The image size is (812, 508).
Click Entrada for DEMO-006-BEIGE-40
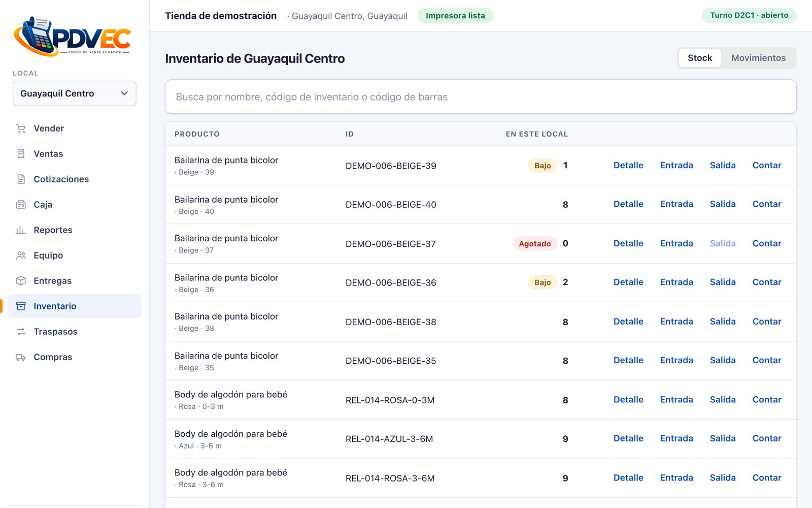pos(676,204)
